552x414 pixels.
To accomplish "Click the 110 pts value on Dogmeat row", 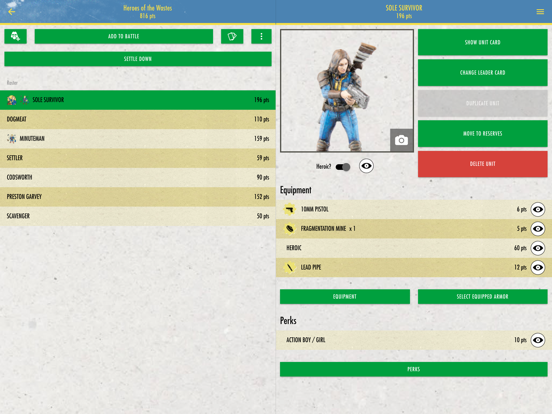I will tap(262, 119).
